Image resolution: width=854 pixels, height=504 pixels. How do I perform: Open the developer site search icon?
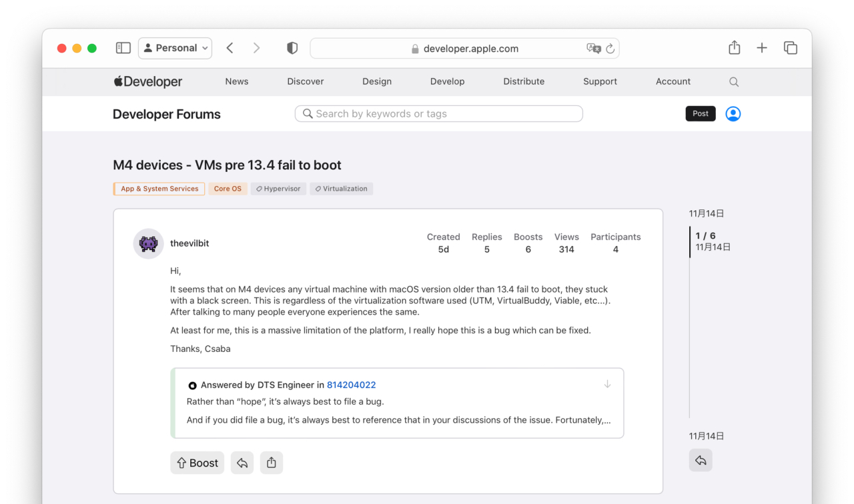pos(734,82)
